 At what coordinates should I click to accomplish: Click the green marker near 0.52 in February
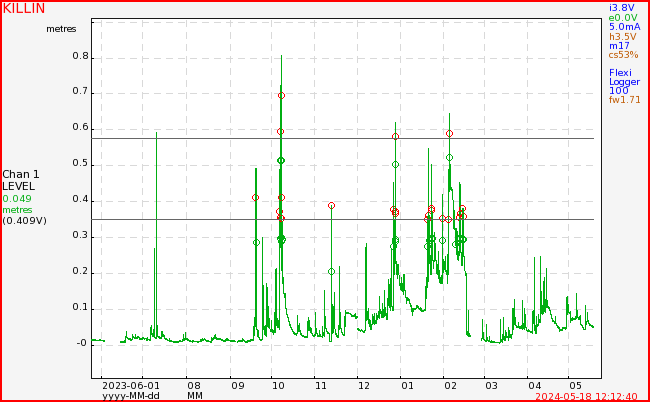(449, 158)
